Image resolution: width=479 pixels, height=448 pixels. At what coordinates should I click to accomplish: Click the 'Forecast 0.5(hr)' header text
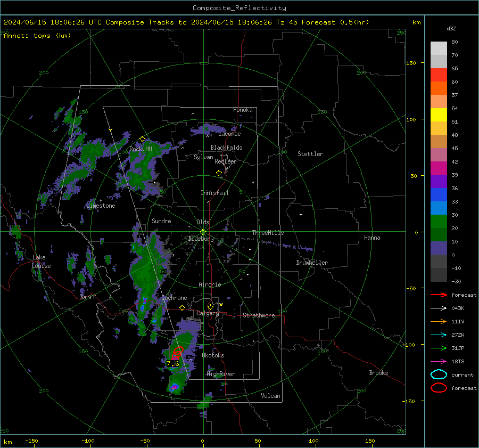pos(335,22)
